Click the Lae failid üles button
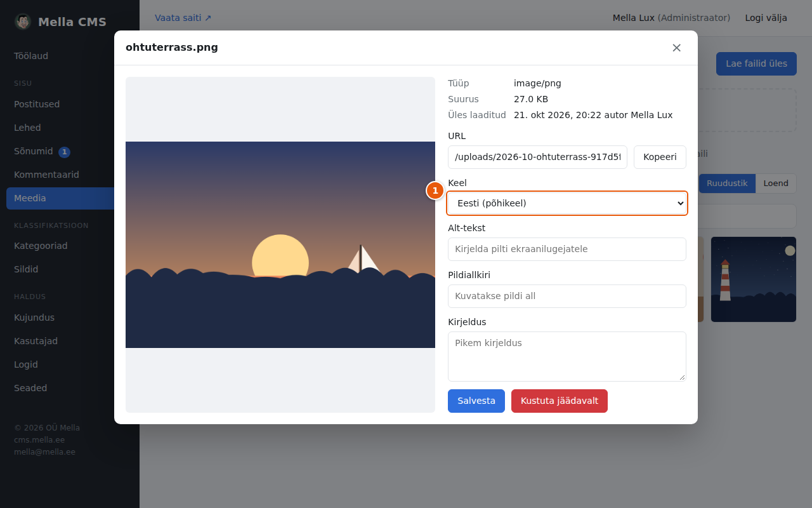 pyautogui.click(x=756, y=63)
